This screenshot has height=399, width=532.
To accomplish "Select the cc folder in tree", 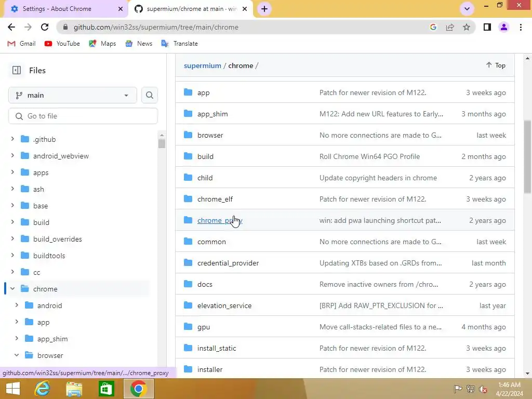I will [36, 272].
